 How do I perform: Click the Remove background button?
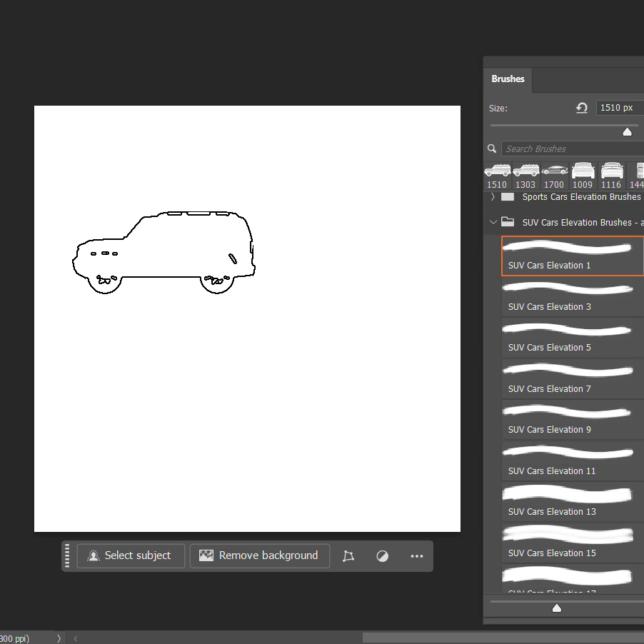click(x=260, y=555)
